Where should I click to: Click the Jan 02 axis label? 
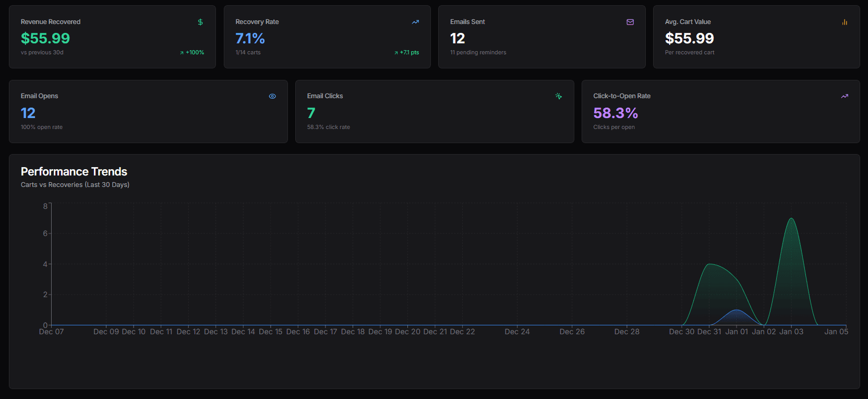tap(764, 332)
